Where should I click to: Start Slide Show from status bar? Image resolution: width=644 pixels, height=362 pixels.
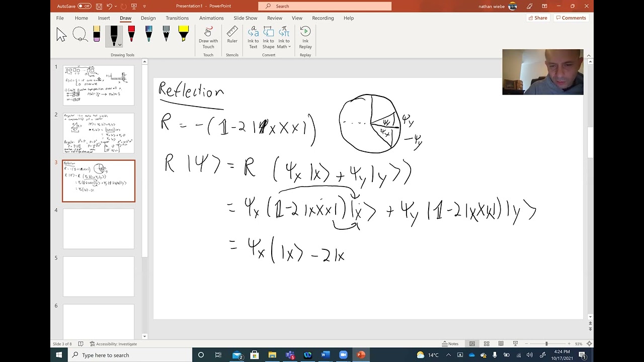click(515, 344)
